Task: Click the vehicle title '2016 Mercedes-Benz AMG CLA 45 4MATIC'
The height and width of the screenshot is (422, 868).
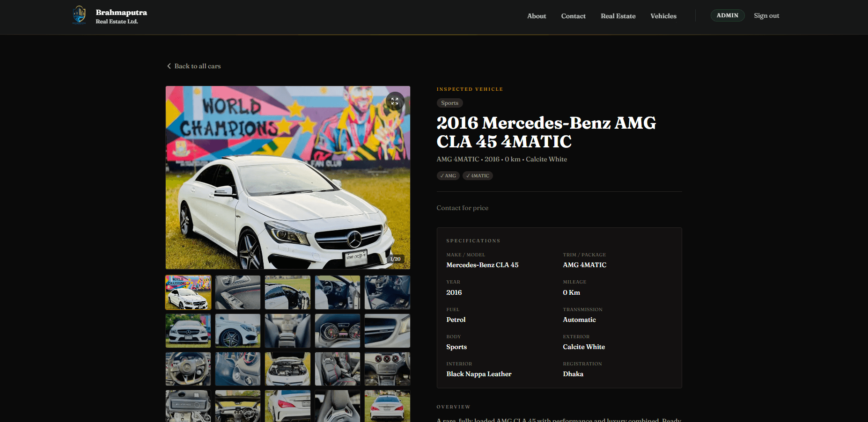Action: click(546, 132)
